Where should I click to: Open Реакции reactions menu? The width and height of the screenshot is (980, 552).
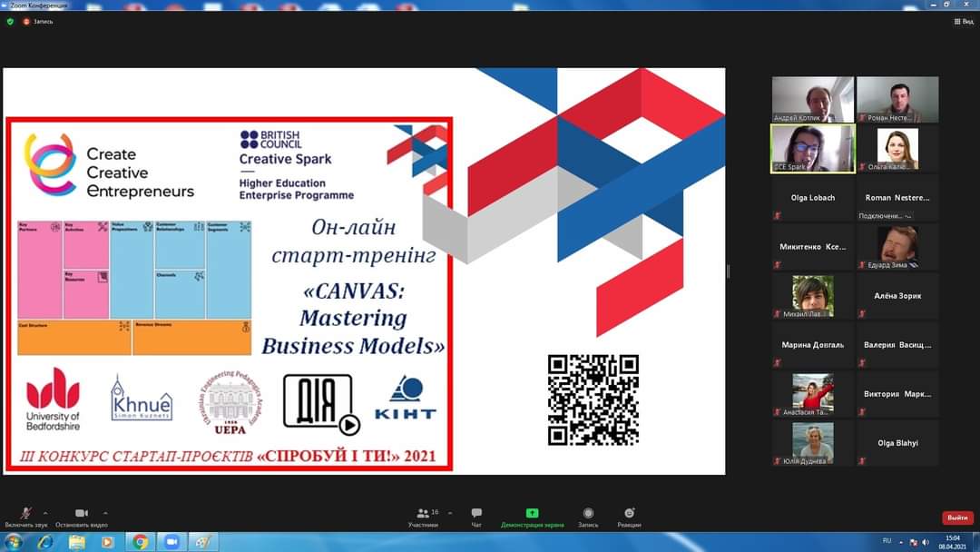(629, 517)
